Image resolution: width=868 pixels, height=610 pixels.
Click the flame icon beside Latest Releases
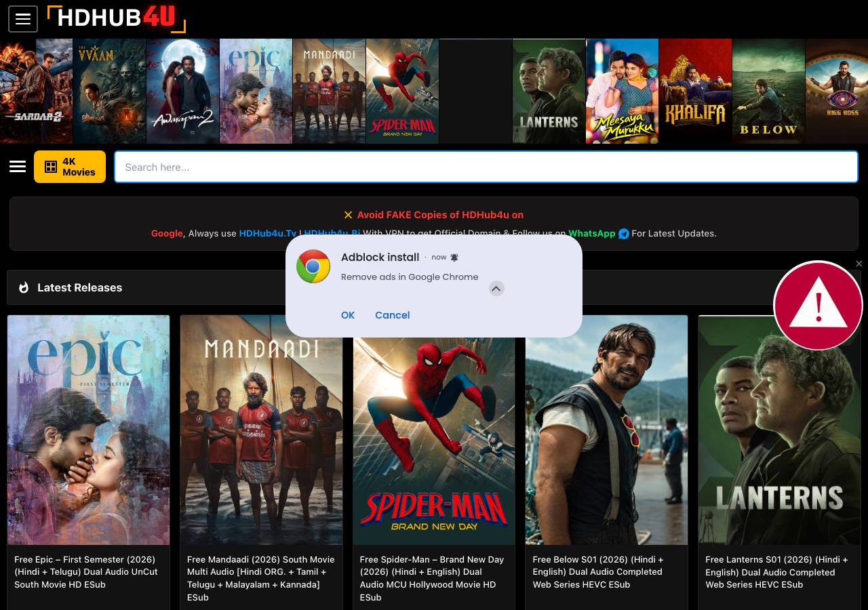pyautogui.click(x=24, y=287)
